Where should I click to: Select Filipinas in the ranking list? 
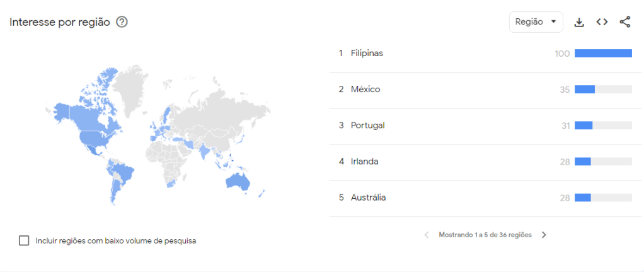367,54
